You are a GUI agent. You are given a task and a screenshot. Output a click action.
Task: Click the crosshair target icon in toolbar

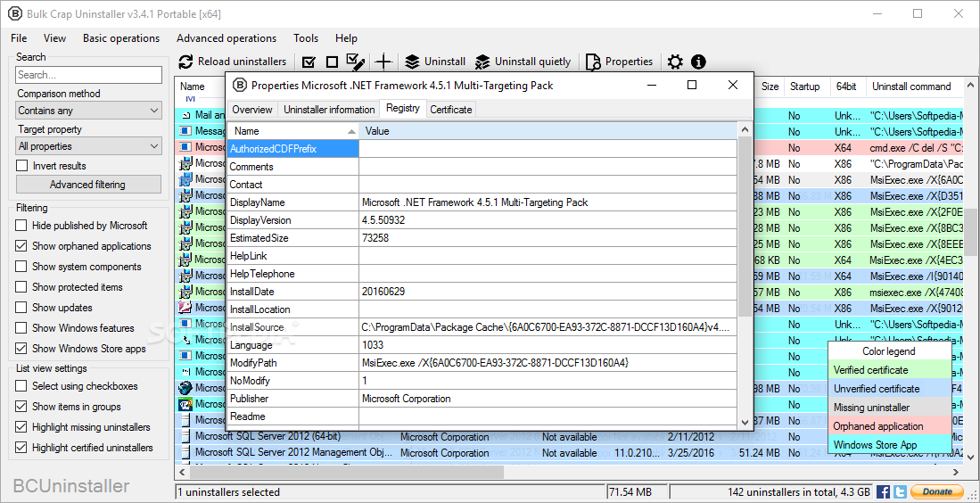pos(383,62)
